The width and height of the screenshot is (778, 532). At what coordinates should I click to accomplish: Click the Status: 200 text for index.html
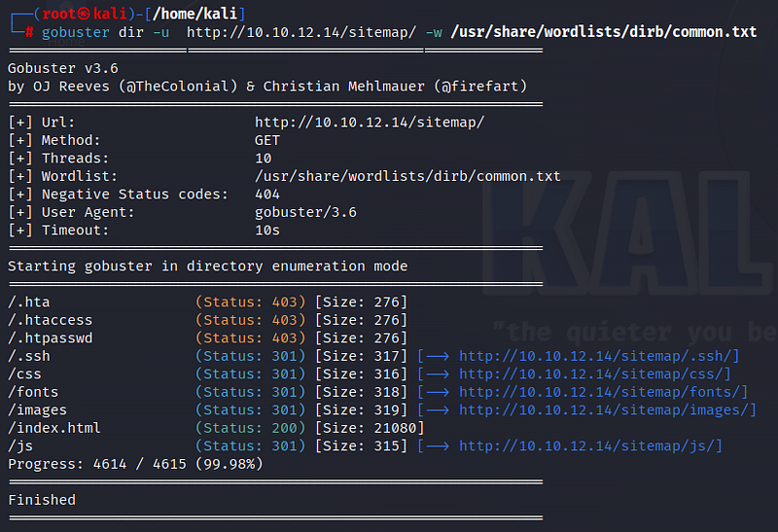coord(250,428)
